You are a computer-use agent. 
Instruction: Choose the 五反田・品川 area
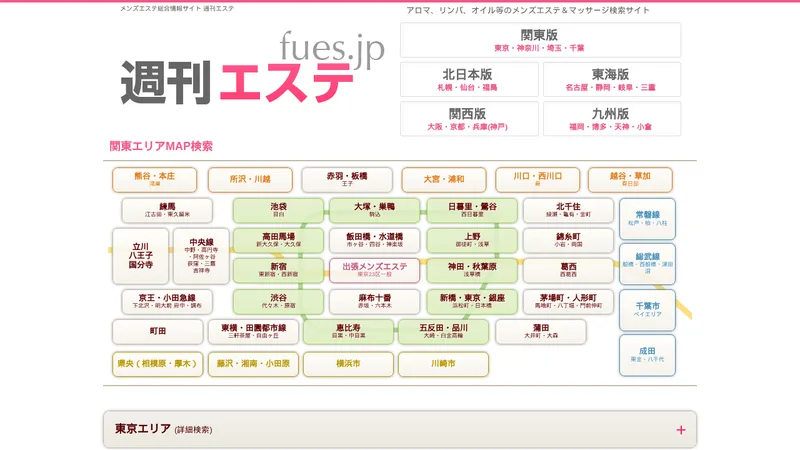click(443, 332)
